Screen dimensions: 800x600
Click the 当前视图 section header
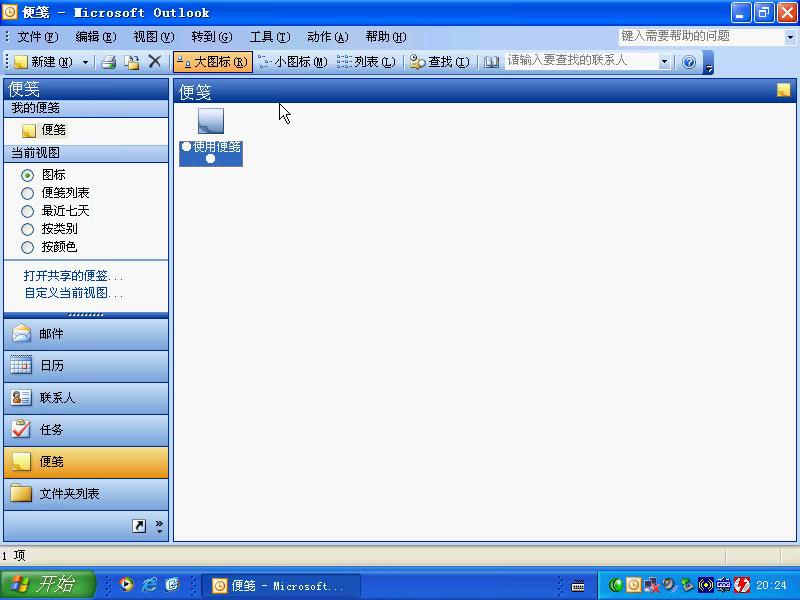pos(86,153)
